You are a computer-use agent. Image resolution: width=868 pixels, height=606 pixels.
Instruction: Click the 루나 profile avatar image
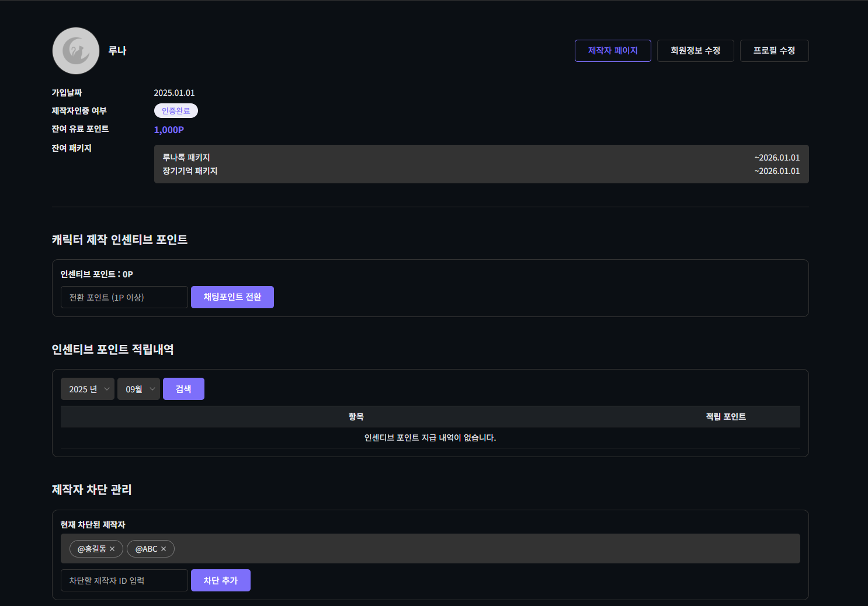(x=76, y=51)
